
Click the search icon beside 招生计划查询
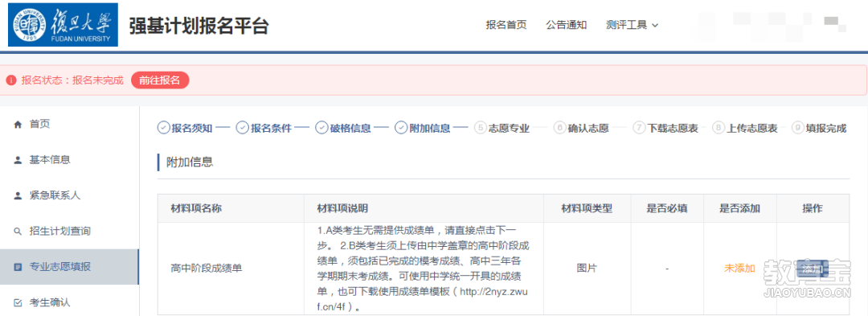[x=18, y=231]
